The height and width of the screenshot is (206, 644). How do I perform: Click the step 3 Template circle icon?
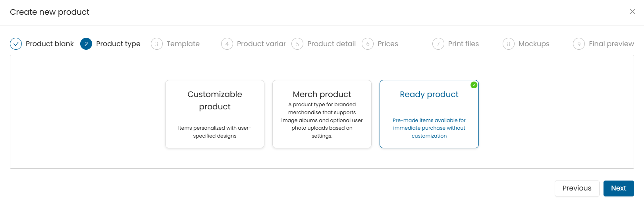click(157, 44)
